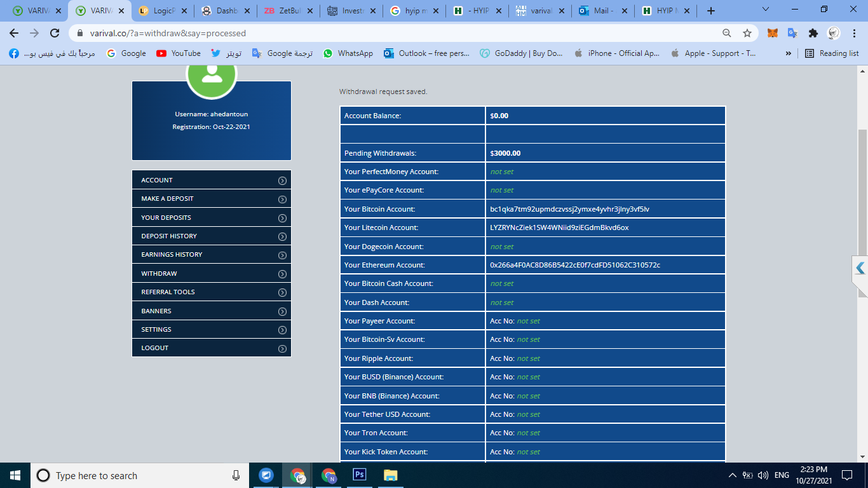868x488 pixels.
Task: Open the Windows notification center icon
Action: tap(846, 475)
